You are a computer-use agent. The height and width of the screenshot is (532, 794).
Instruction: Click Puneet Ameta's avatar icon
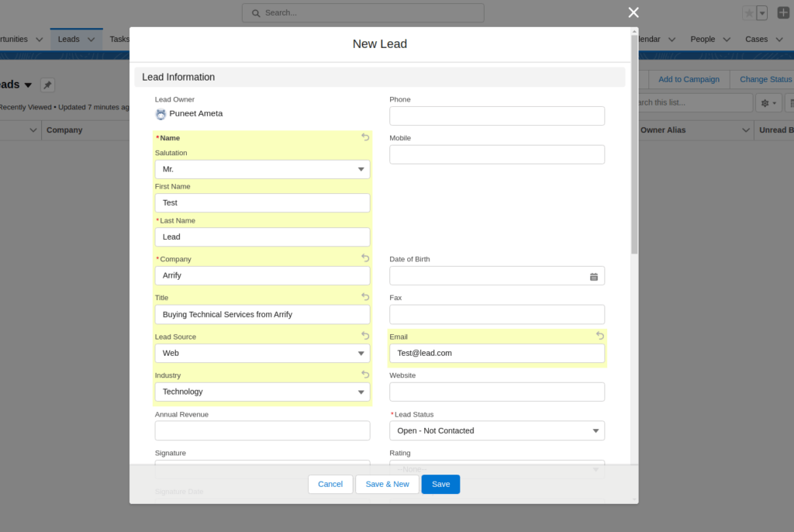161,112
